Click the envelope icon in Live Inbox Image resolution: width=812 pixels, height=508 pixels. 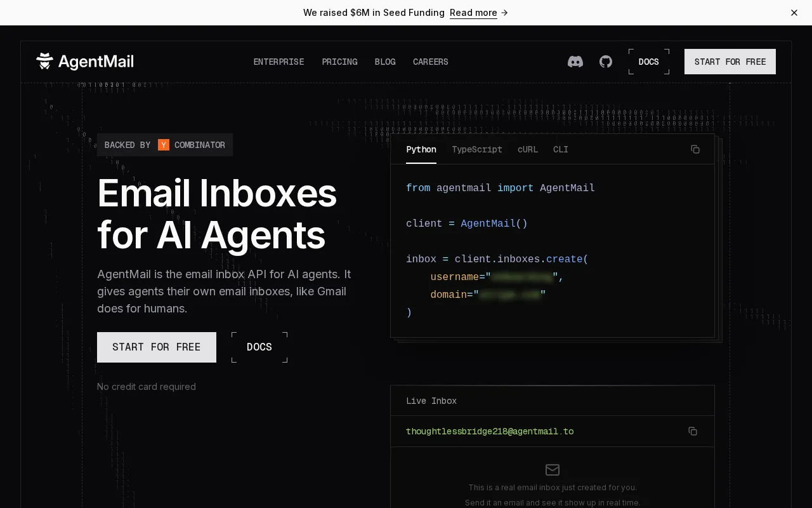(553, 470)
